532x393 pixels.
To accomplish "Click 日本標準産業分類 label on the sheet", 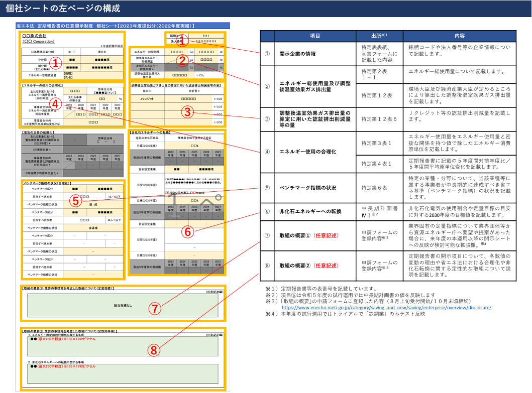I will pyautogui.click(x=42, y=52).
